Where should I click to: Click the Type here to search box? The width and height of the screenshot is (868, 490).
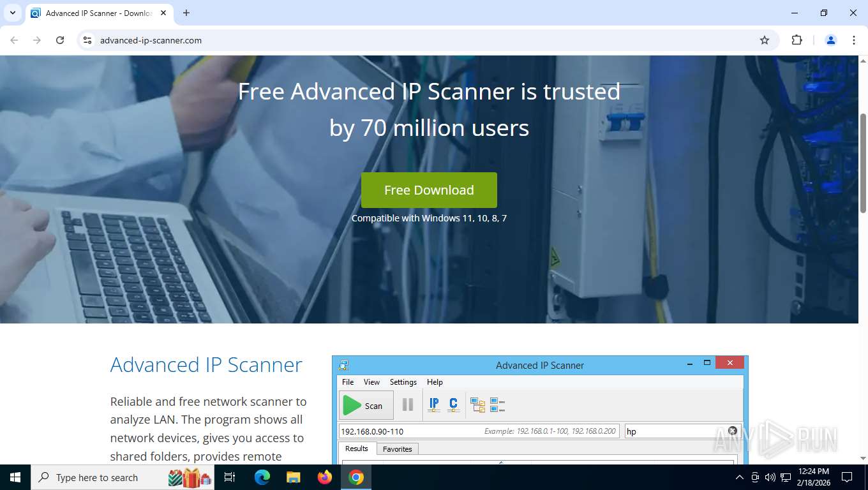[x=123, y=477]
